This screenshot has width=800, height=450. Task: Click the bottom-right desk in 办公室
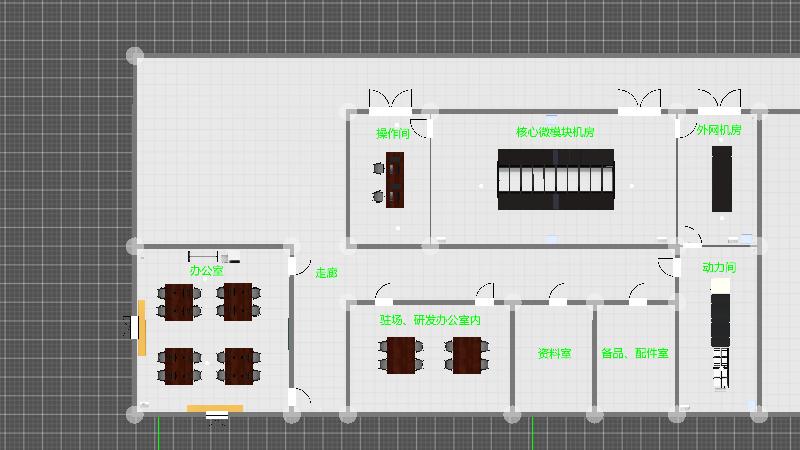pos(238,366)
